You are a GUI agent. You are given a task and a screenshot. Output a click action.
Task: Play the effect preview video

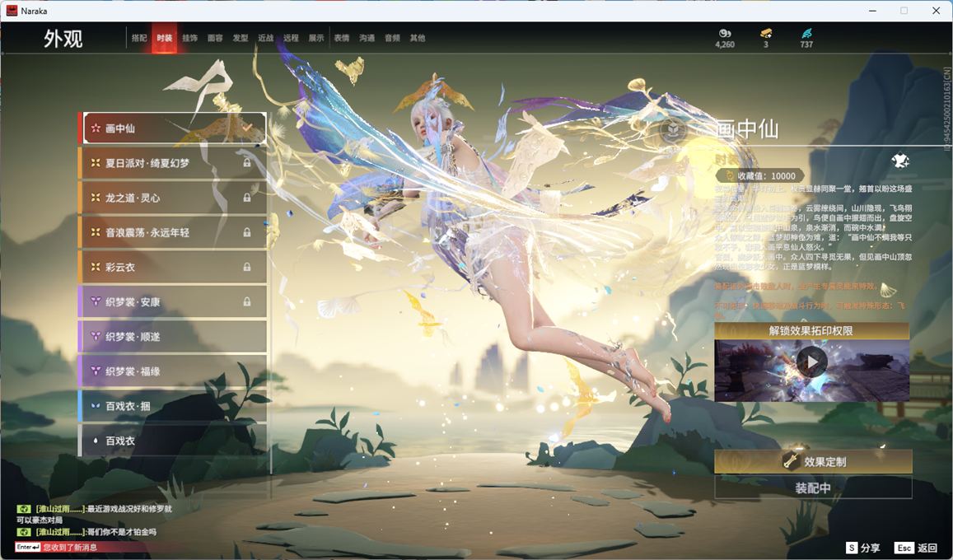[811, 362]
